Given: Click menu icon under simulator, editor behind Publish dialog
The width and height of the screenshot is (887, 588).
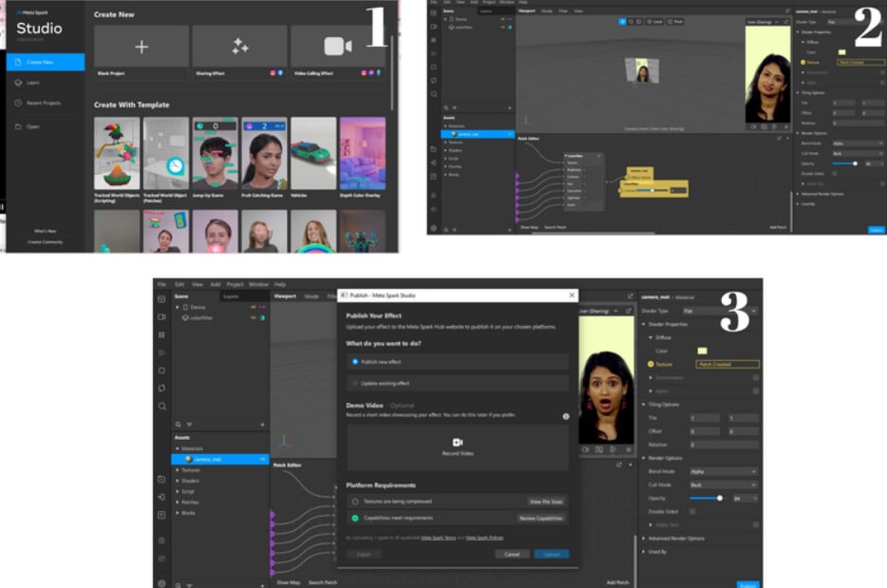Looking at the screenshot, I should tap(629, 449).
